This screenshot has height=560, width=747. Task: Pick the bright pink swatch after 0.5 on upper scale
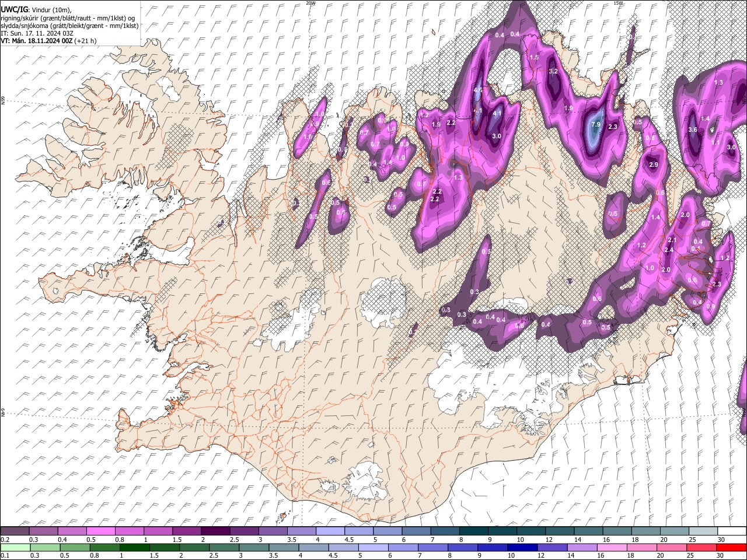point(100,531)
